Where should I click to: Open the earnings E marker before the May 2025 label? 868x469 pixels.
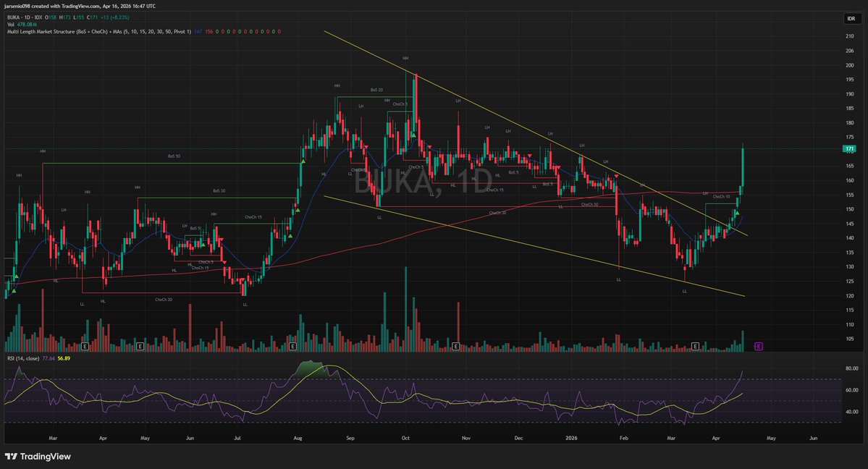[x=140, y=346]
